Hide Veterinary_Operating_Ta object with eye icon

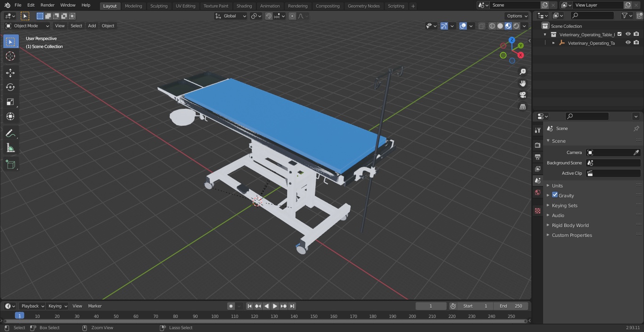(628, 42)
